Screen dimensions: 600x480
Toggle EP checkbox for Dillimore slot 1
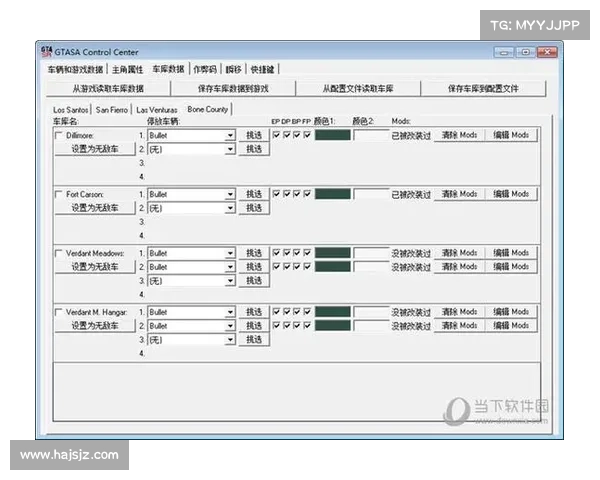(x=276, y=135)
